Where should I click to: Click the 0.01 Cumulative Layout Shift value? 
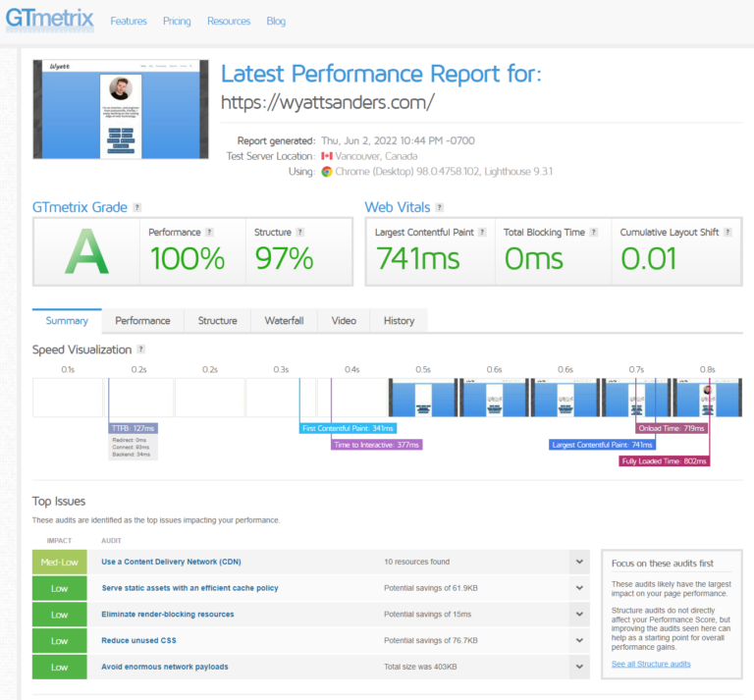[649, 258]
